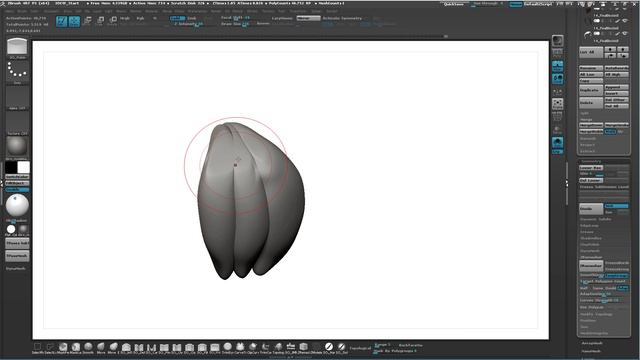
Task: Expand the Extract section
Action: 587,151
